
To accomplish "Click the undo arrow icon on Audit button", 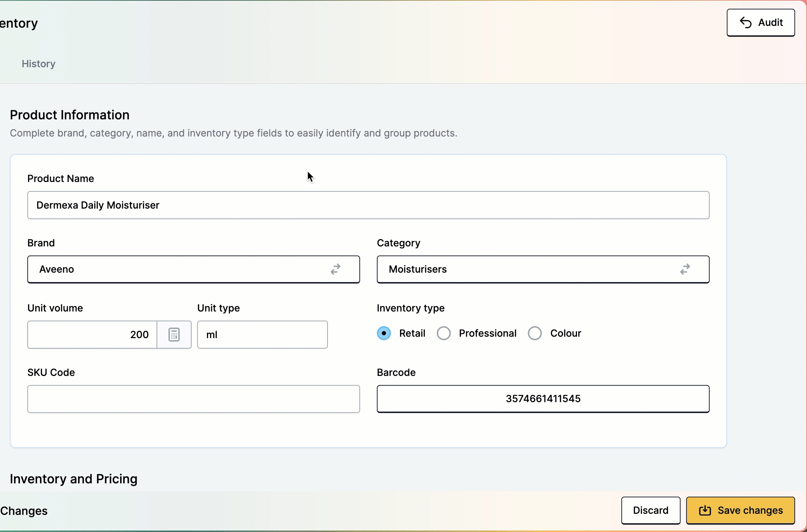I will click(745, 23).
